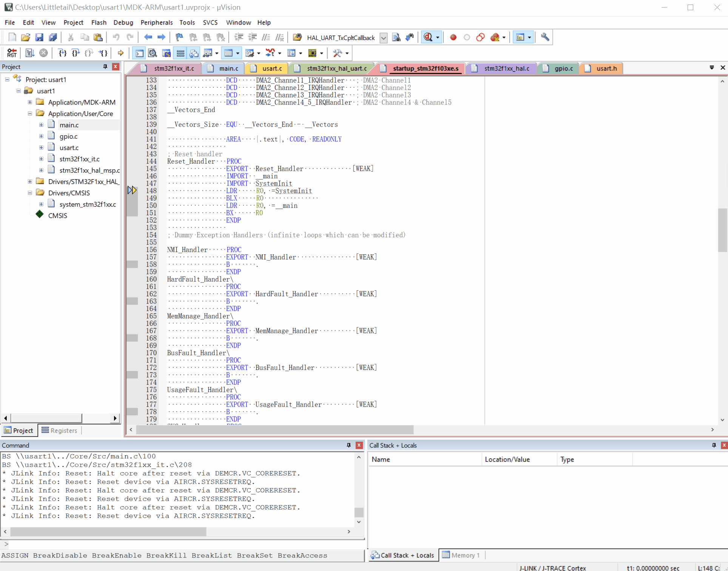Step into the current line
Screen dimensions: 728x571
62,53
